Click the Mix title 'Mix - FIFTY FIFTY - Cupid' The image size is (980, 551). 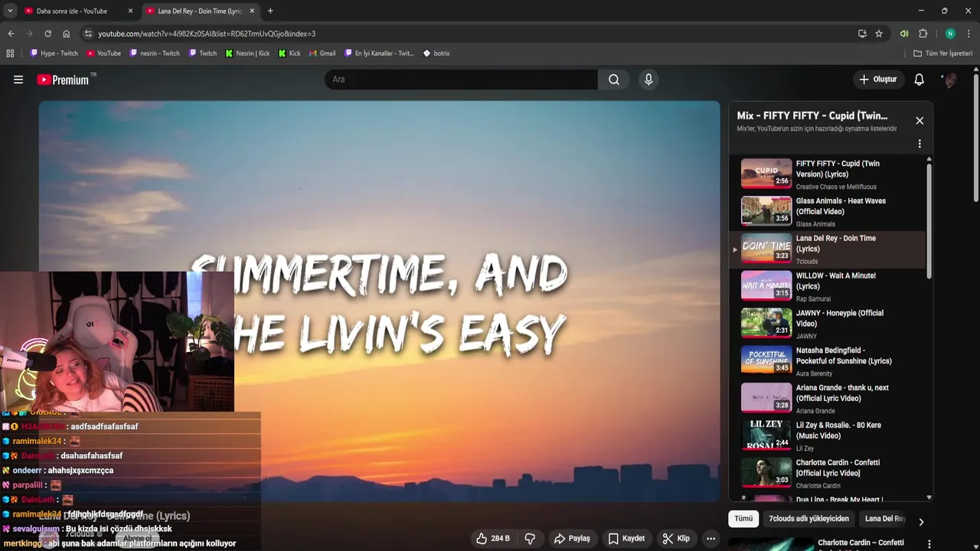pyautogui.click(x=812, y=116)
